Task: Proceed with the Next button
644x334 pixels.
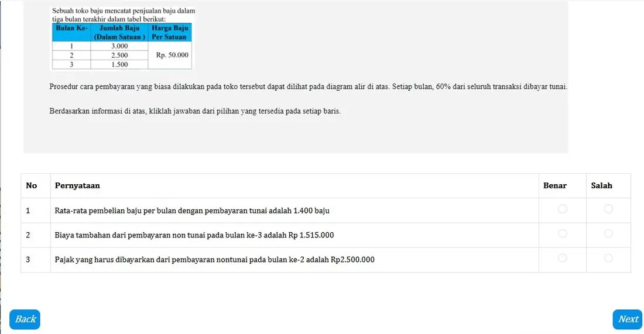Action: click(x=628, y=319)
